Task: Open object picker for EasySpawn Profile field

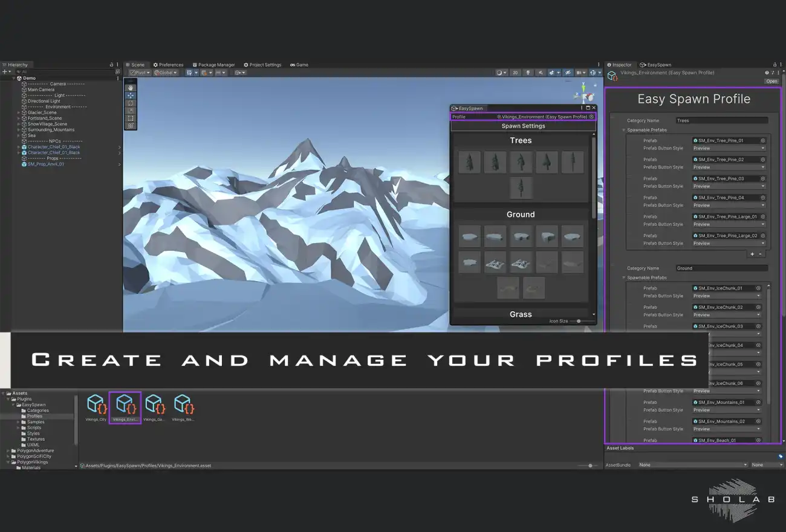Action: pos(591,116)
